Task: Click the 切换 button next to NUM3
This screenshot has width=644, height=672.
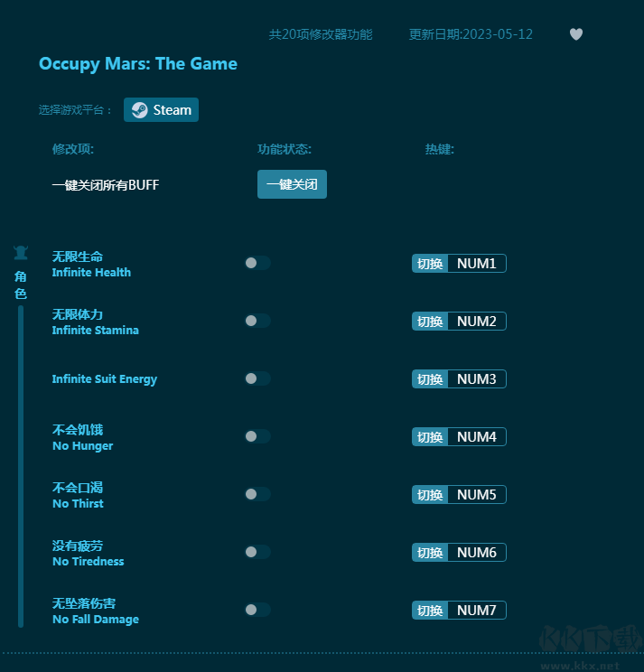Action: tap(430, 378)
